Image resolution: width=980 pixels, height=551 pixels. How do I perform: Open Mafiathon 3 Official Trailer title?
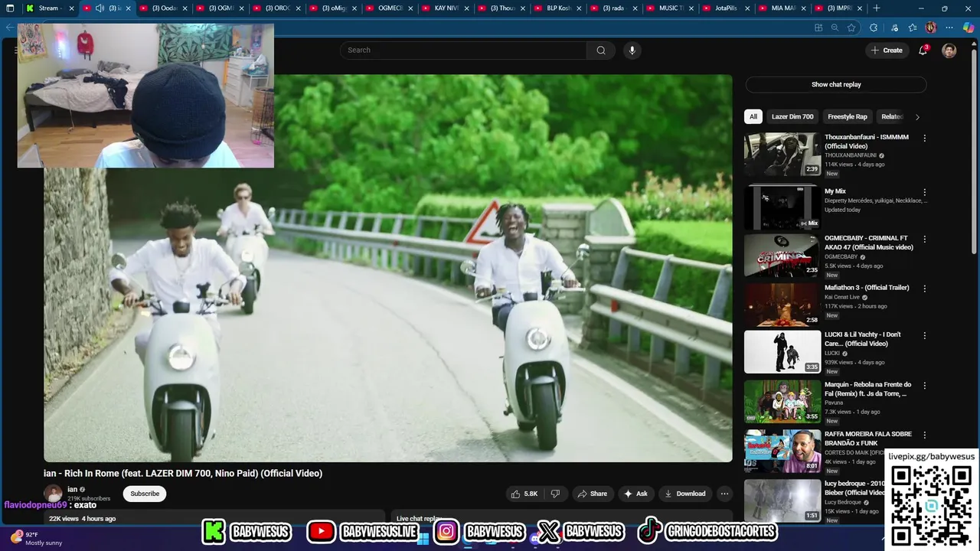click(x=867, y=288)
